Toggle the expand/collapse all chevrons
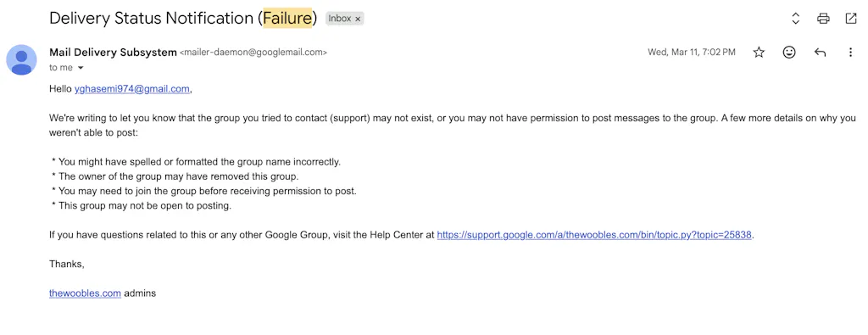The width and height of the screenshot is (868, 335). (795, 19)
